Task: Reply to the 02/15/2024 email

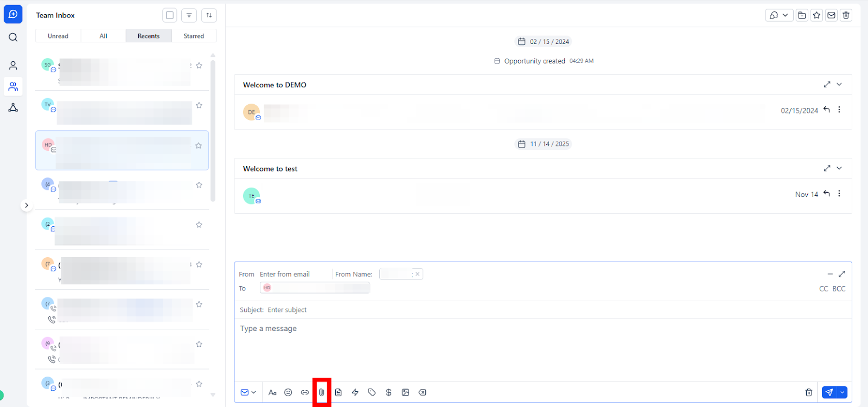Action: coord(827,110)
